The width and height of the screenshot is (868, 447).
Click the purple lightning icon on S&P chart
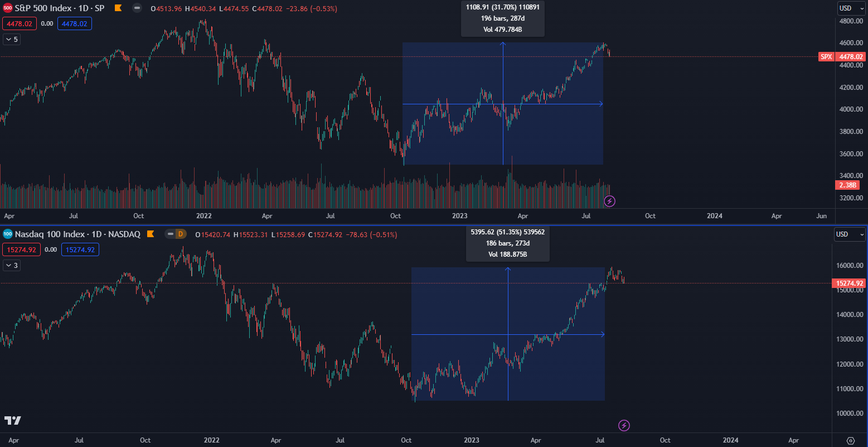point(610,201)
